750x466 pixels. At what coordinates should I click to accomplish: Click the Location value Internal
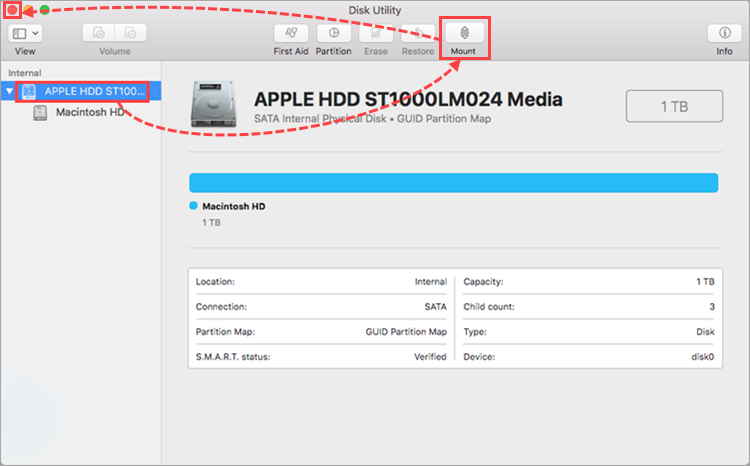[430, 282]
